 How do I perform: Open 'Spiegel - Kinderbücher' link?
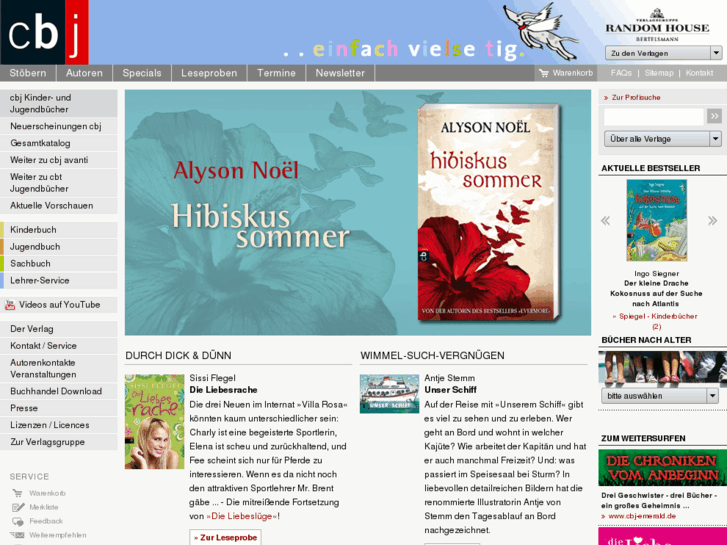655,321
